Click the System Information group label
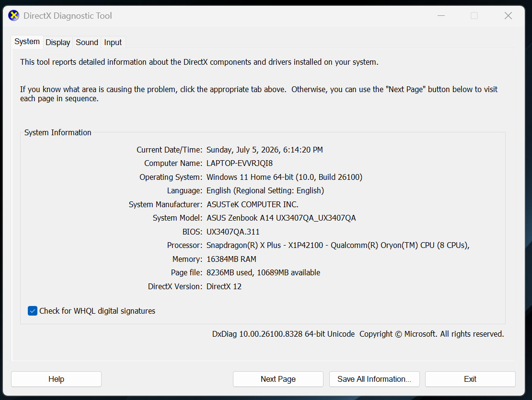The image size is (532, 400). pyautogui.click(x=58, y=132)
